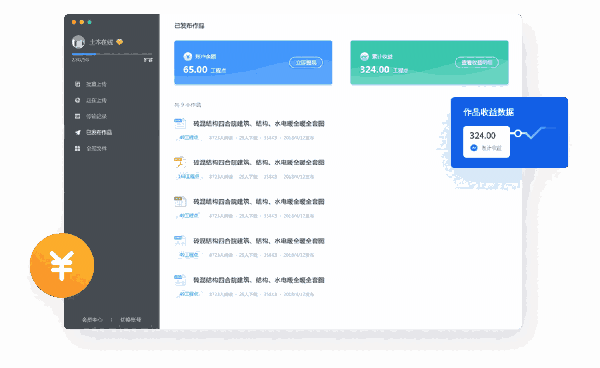The height and width of the screenshot is (368, 600).
Task: Open the work title next to orange icon
Action: [x=259, y=163]
